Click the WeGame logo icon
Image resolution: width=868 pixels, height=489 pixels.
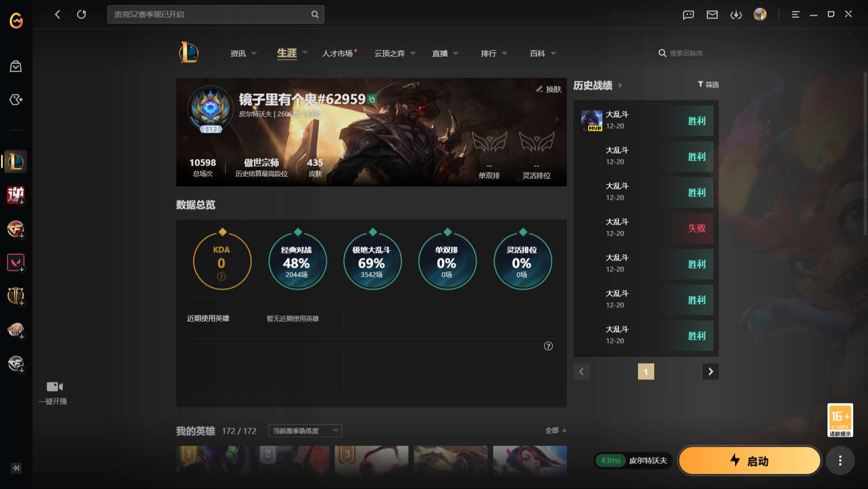tap(16, 21)
